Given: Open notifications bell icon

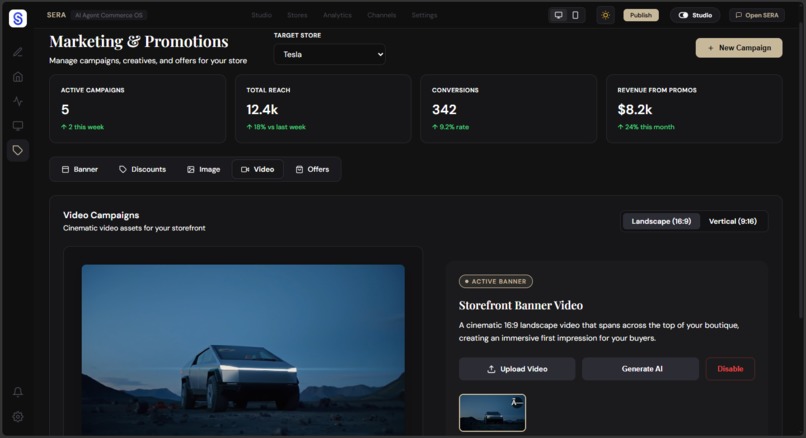Looking at the screenshot, I should (18, 392).
